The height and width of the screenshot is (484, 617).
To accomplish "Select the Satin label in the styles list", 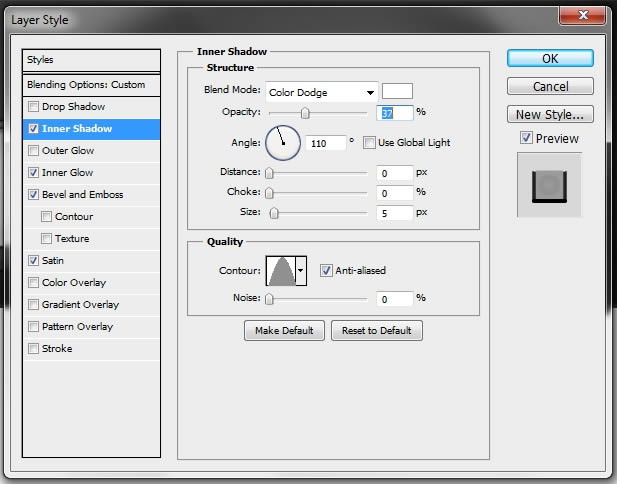I will [53, 260].
